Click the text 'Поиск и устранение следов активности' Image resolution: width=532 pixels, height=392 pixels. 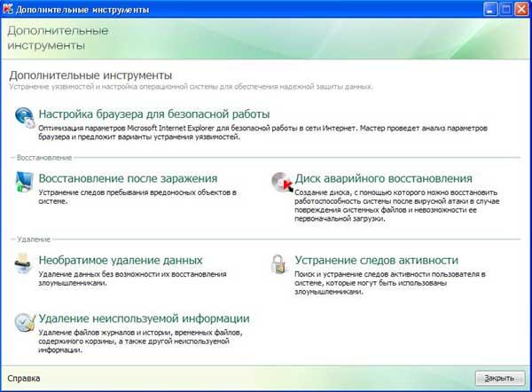(390, 283)
